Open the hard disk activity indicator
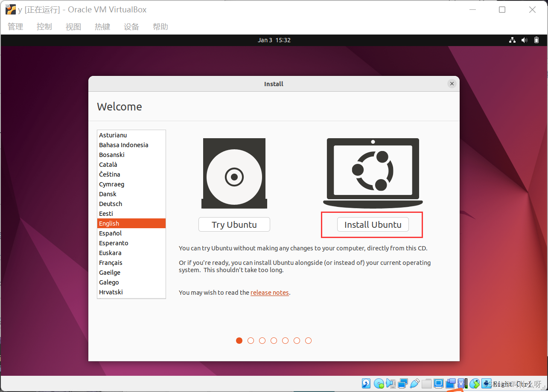Viewport: 548px width, 392px height. [x=366, y=383]
